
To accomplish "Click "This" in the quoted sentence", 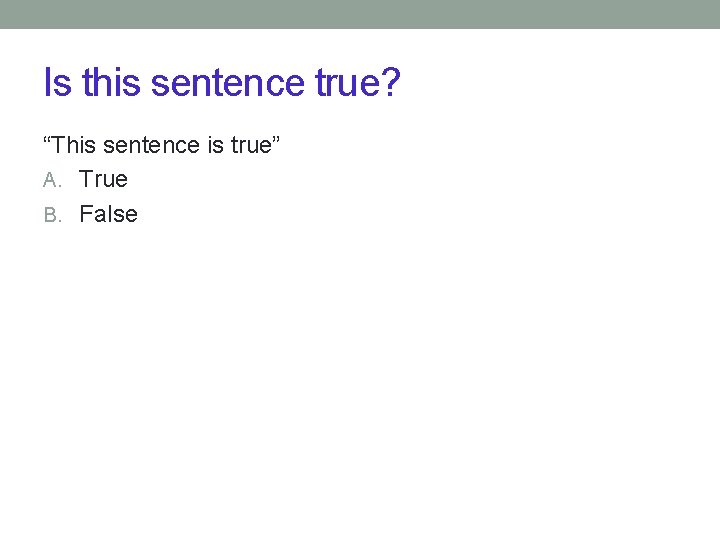I will coord(73,145).
